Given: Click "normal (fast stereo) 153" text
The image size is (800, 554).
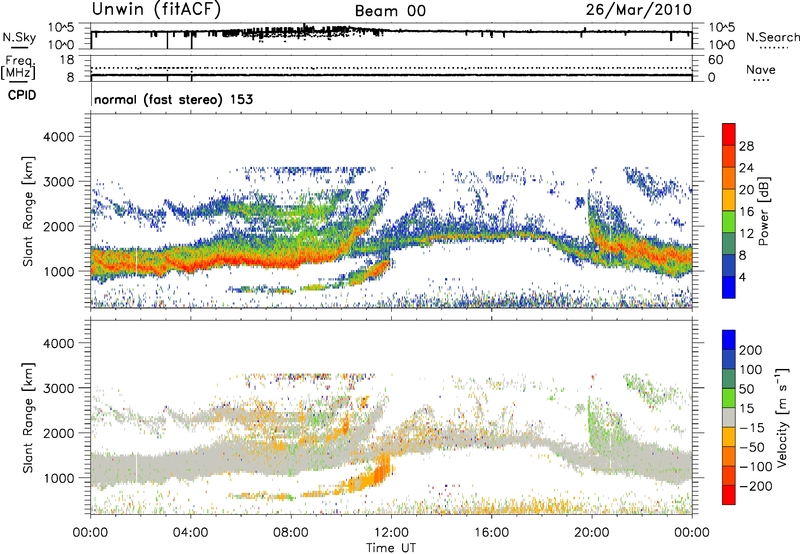Looking at the screenshot, I should tap(173, 99).
